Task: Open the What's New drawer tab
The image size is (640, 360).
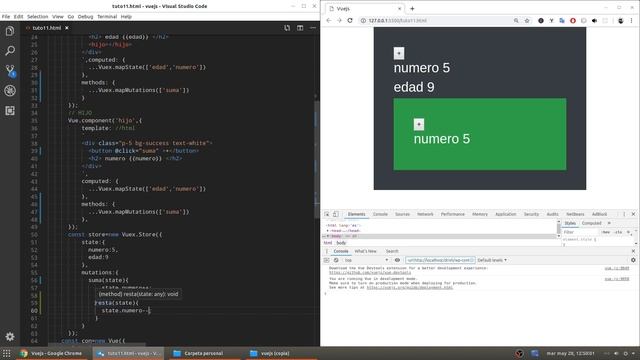Action: click(x=365, y=251)
